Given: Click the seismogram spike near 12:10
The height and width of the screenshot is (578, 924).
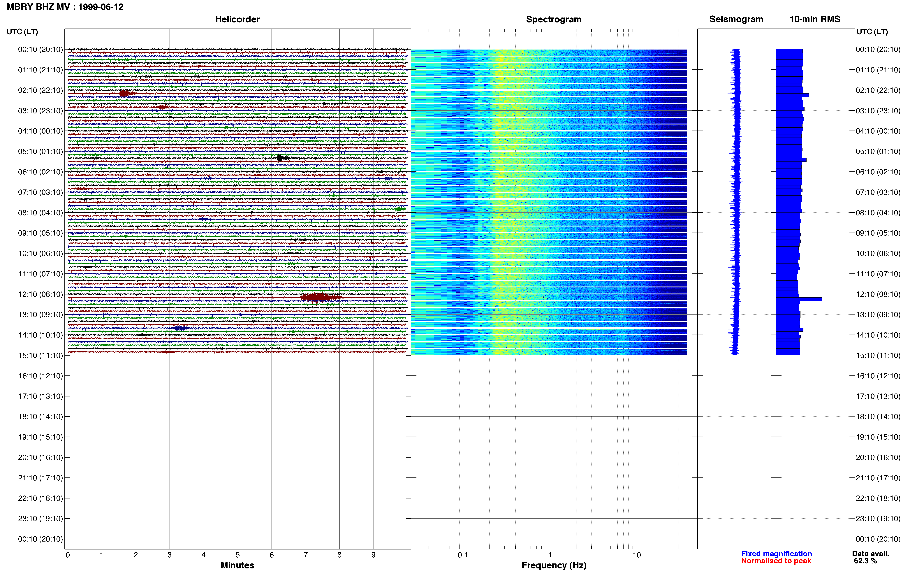Looking at the screenshot, I should pos(733,300).
